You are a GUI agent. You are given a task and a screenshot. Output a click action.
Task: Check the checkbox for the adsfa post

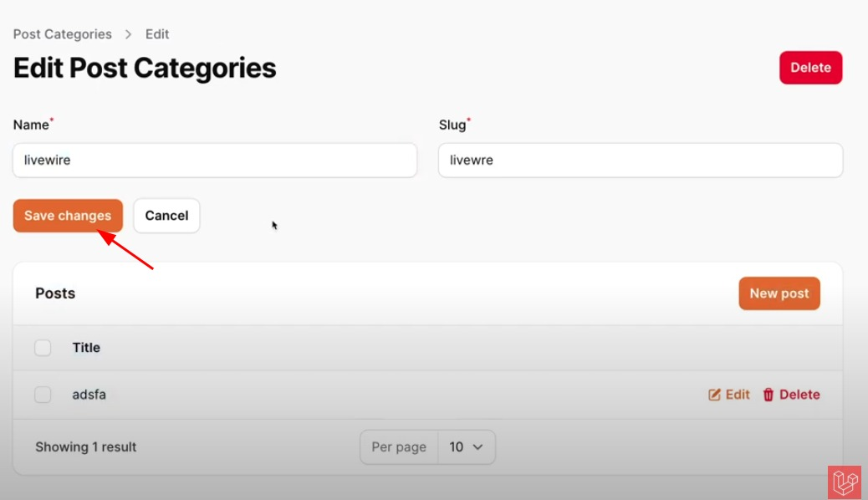(43, 395)
